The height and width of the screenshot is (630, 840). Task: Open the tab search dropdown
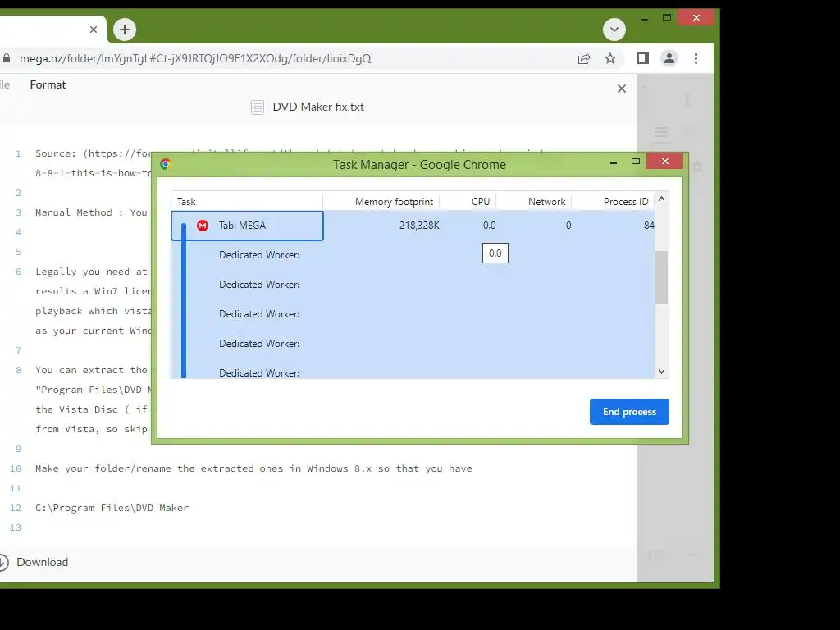(x=614, y=30)
